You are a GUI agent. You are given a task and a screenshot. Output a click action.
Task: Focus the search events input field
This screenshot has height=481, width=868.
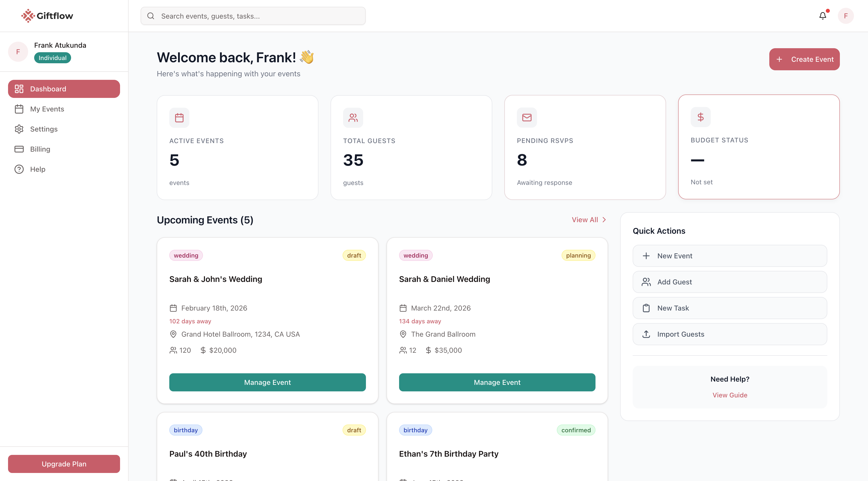click(259, 16)
